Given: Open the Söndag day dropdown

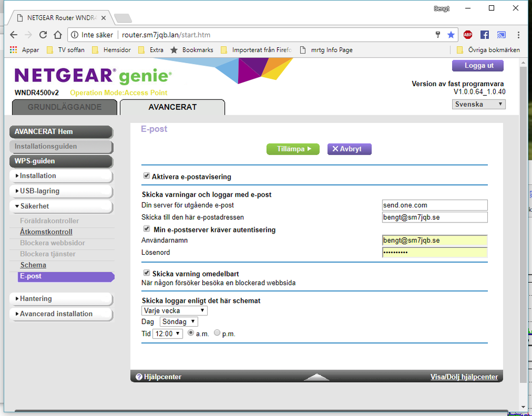Looking at the screenshot, I should (178, 322).
